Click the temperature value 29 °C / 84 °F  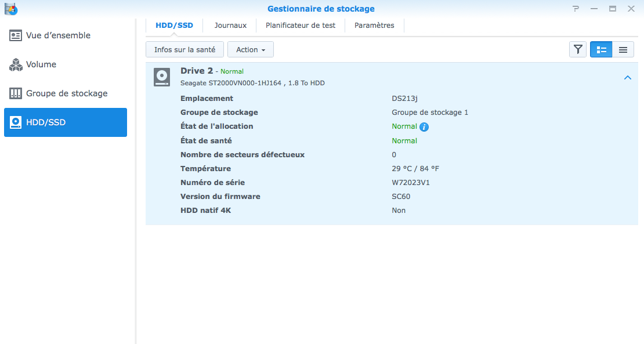(x=415, y=169)
